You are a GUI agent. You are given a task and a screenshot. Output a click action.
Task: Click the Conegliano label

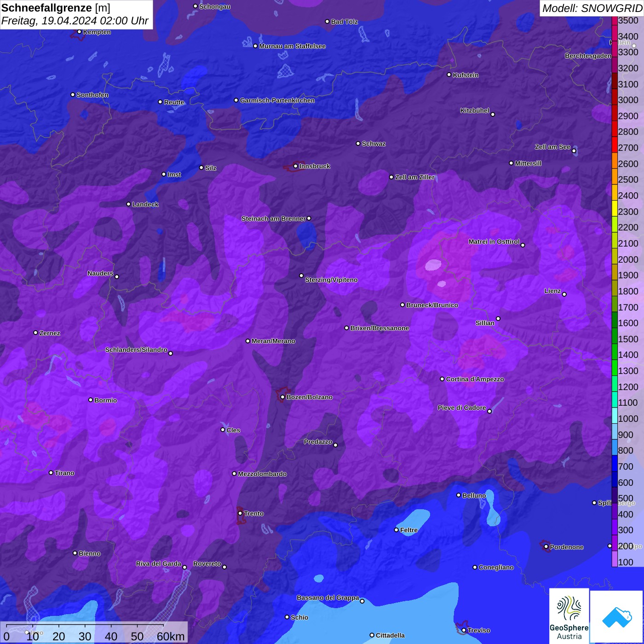[496, 567]
